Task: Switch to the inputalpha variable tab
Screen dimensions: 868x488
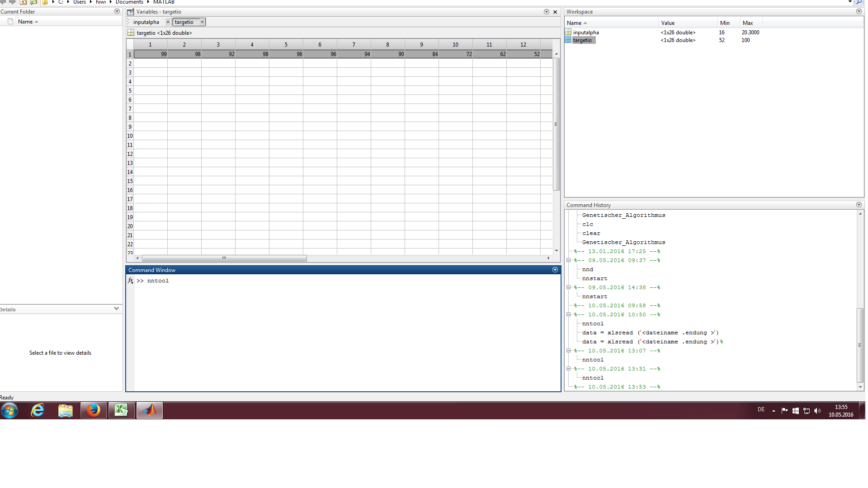Action: click(x=146, y=22)
